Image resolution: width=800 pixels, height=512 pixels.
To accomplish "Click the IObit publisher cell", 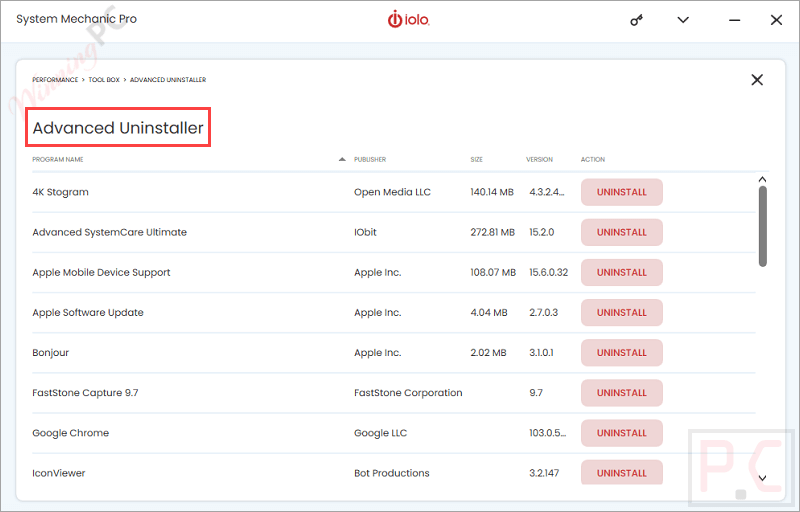I will [365, 232].
